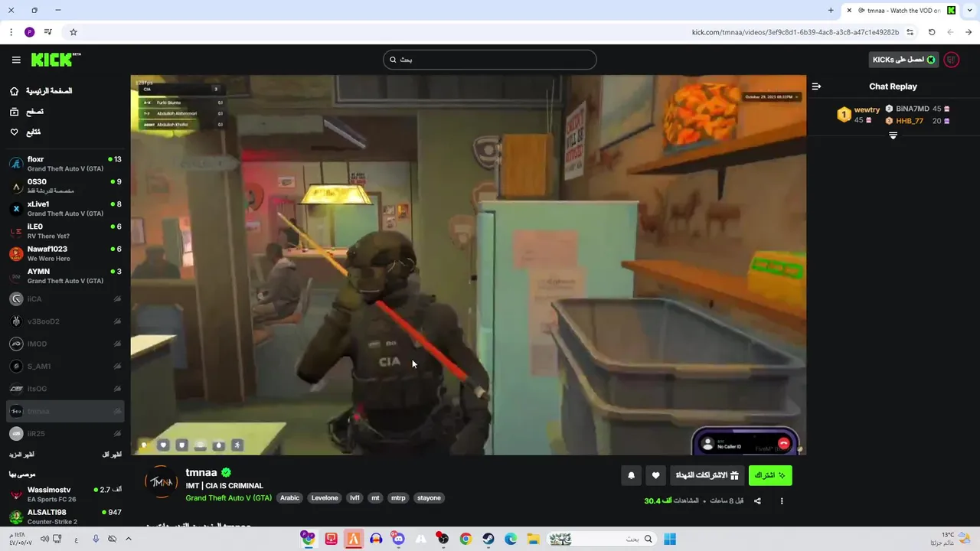Viewport: 980px width, 551px height.
Task: Open Grand Theft Auto V category link
Action: pyautogui.click(x=228, y=497)
